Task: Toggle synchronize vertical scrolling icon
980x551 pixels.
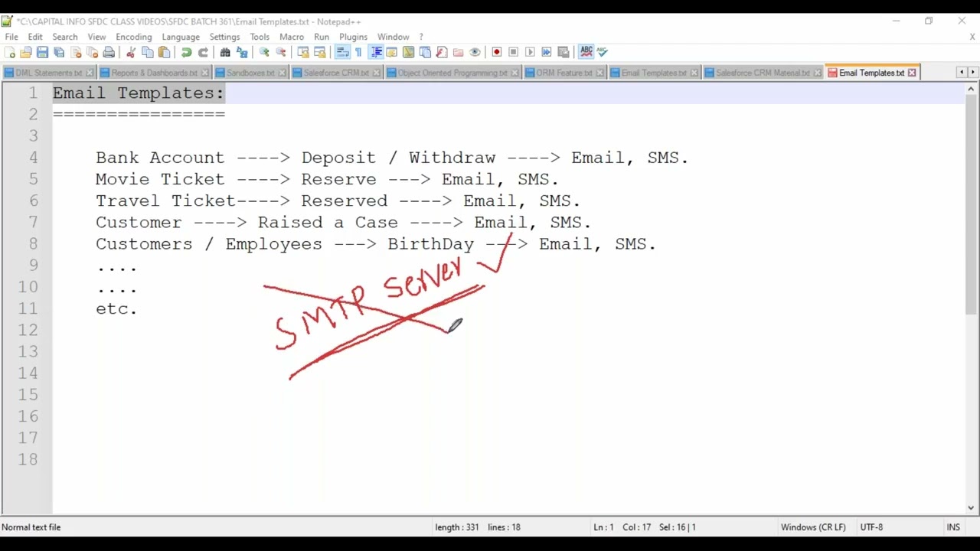Action: pos(303,52)
